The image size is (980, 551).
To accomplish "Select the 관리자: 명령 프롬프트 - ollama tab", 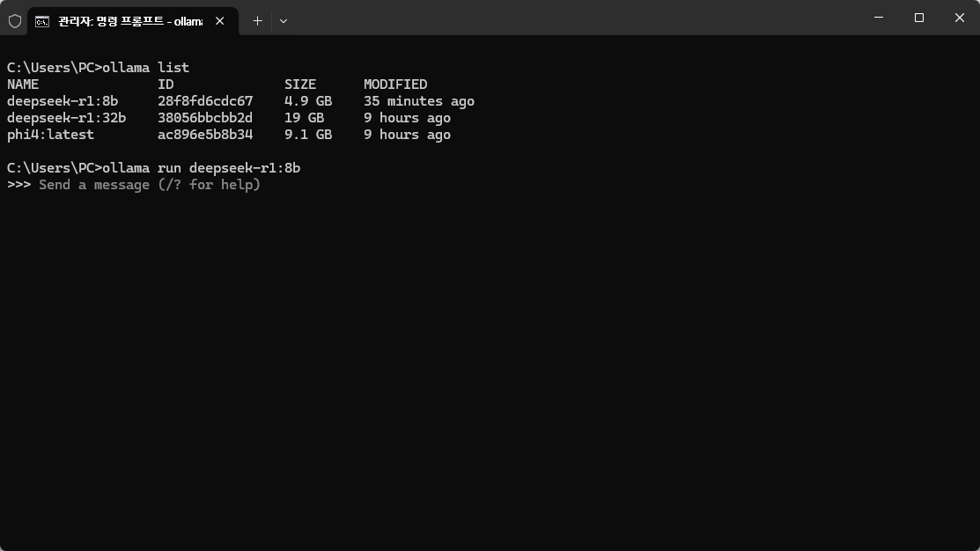I will click(x=132, y=21).
